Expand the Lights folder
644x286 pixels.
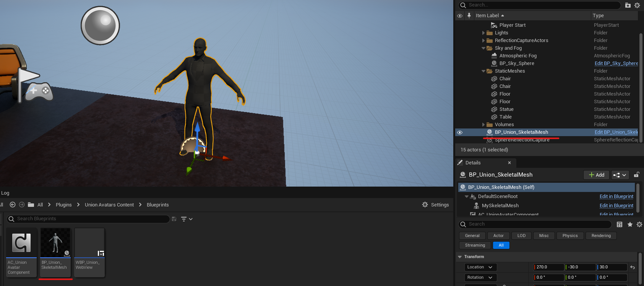pos(483,33)
